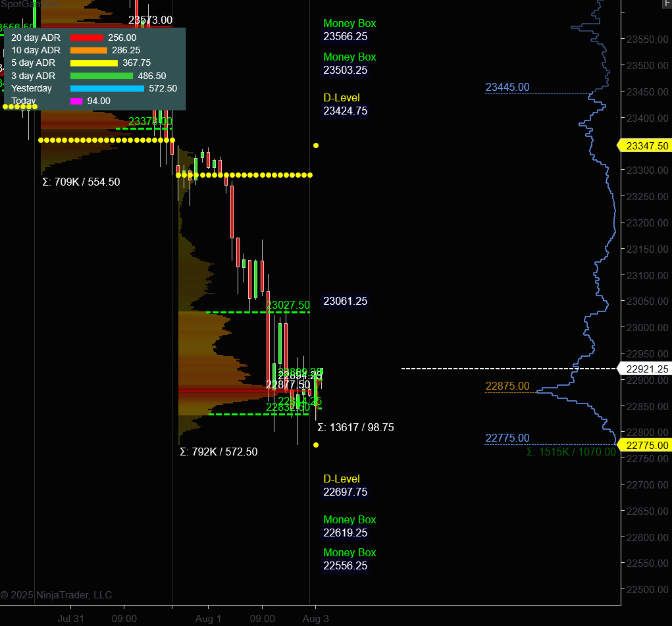Click the D-Level 23424.75 label
The image size is (672, 626).
(345, 105)
